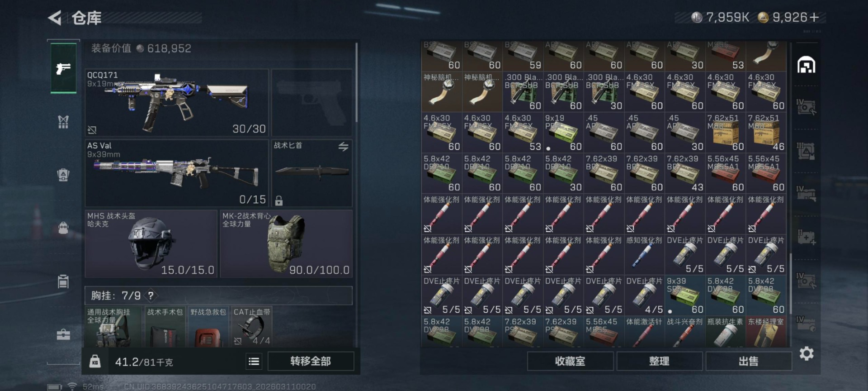
Task: Expand the medical storage container with the plus sign
Action: tap(806, 237)
